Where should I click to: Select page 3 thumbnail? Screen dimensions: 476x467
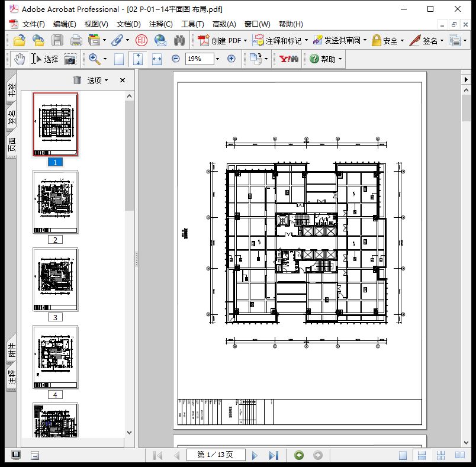click(55, 279)
